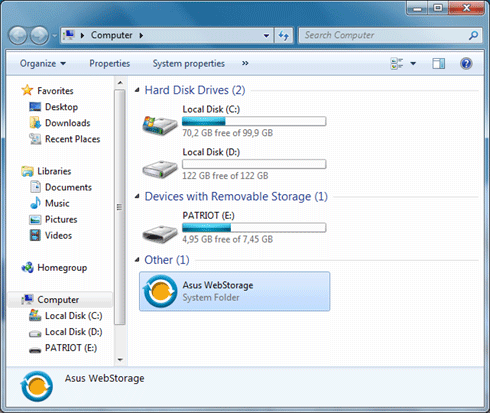Click the Asus WebStorage name in main list

(218, 285)
